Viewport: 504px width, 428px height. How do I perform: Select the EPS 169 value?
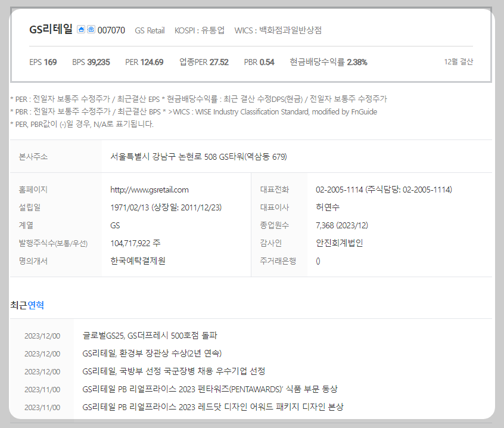pyautogui.click(x=43, y=62)
